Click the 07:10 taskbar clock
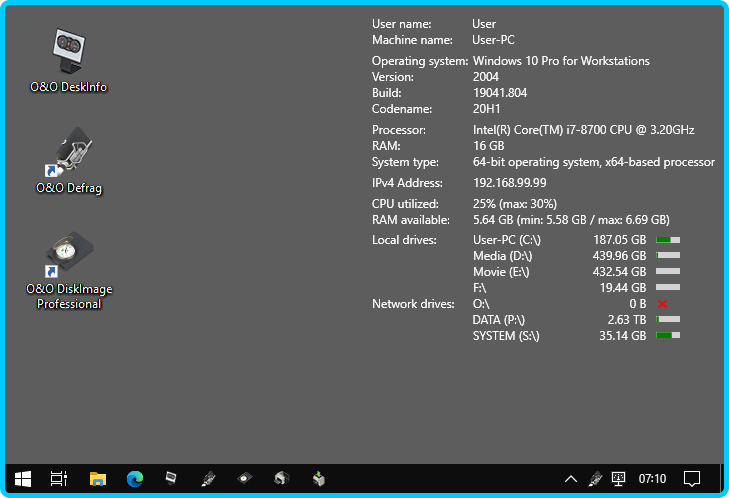The image size is (729, 498). pos(652,479)
